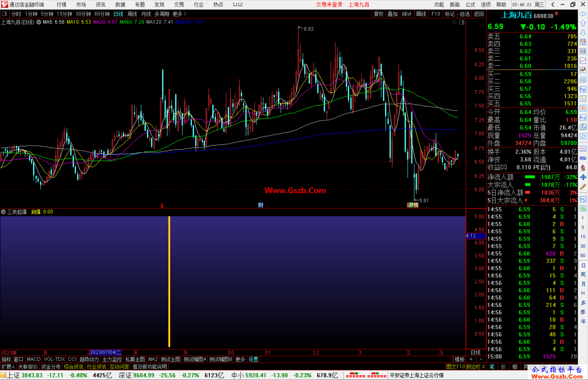Click the Tongdaxin app logo icon

tap(5, 4)
